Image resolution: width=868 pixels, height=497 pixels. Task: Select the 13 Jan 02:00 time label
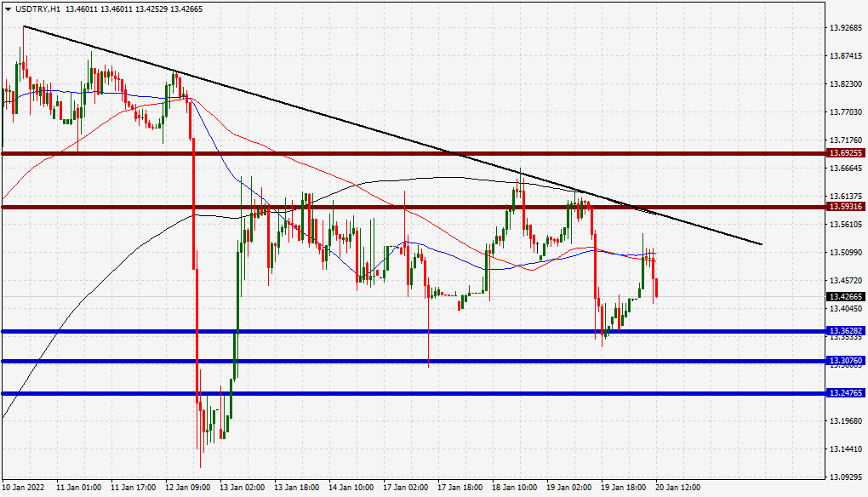tap(243, 488)
